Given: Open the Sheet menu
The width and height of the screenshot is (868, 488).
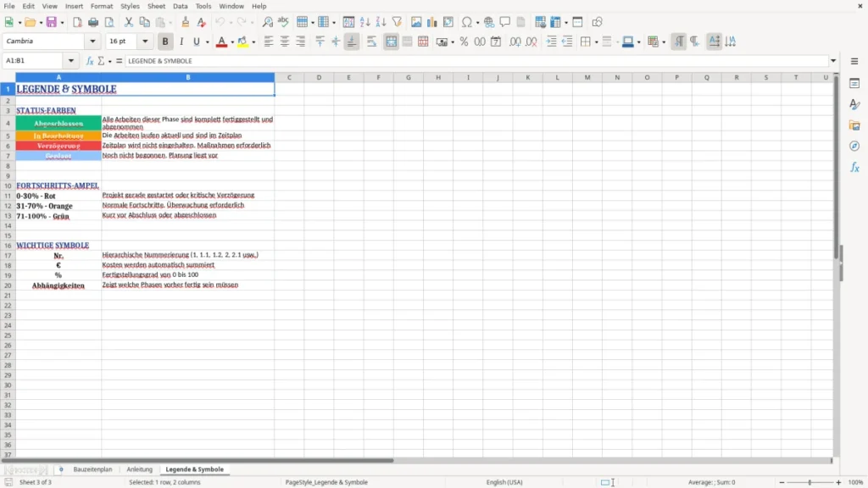Looking at the screenshot, I should point(156,6).
